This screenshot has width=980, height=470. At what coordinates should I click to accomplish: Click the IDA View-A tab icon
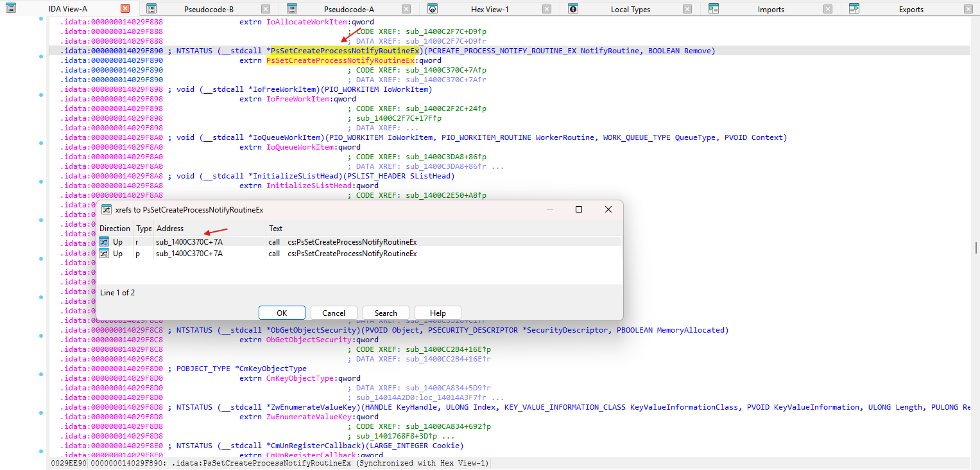(x=11, y=8)
